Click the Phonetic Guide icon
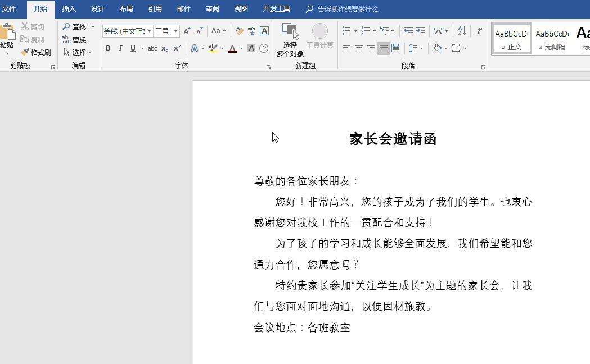Viewport: 590px width, 364px height. (x=252, y=31)
